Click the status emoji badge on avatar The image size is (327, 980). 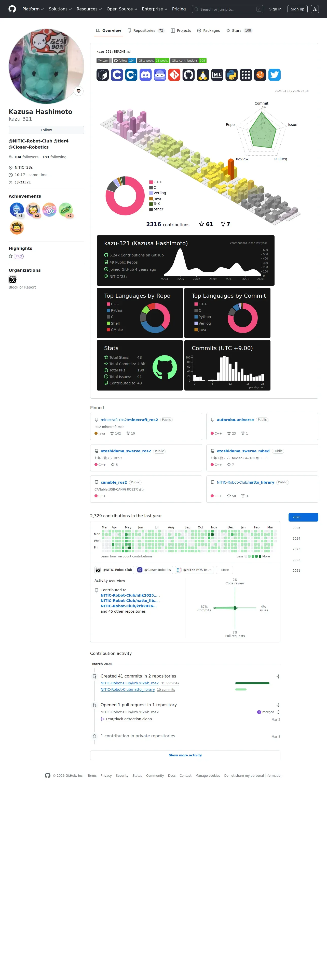pyautogui.click(x=78, y=91)
